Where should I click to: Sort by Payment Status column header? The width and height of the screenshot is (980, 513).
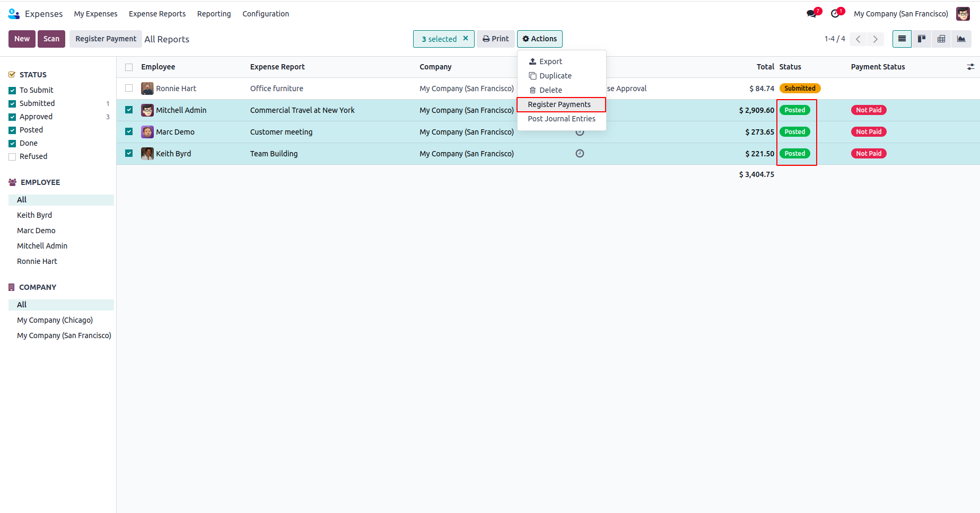(x=878, y=67)
